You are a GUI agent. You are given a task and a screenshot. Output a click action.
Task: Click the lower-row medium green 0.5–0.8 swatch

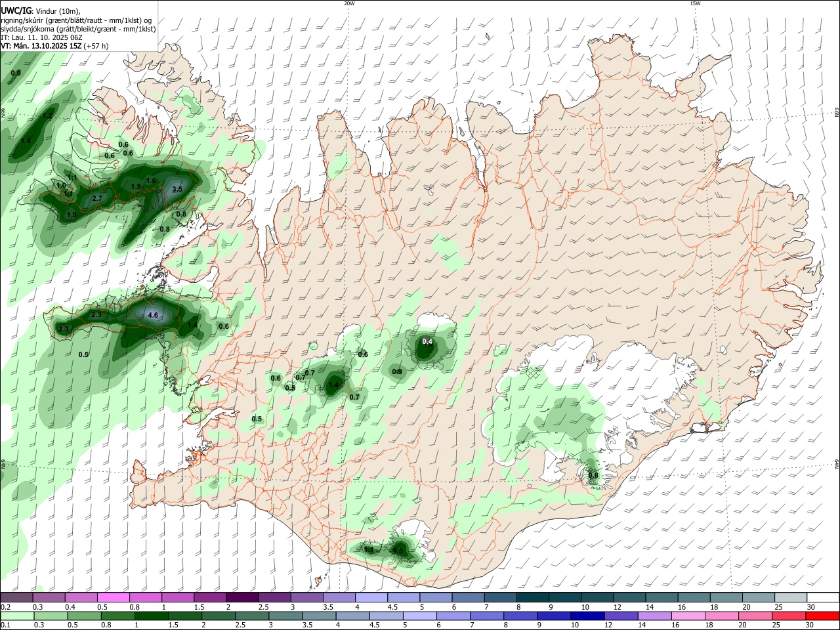(x=85, y=616)
